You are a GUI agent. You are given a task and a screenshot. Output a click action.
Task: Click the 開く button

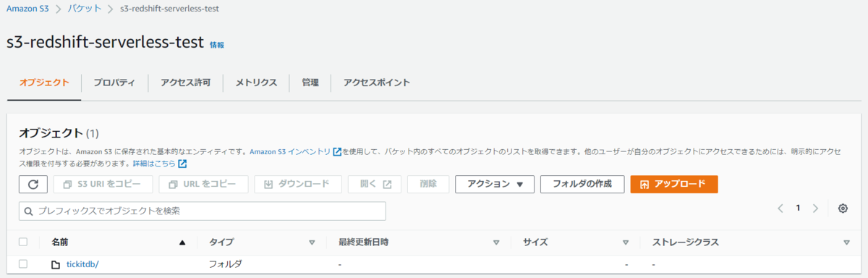(374, 184)
